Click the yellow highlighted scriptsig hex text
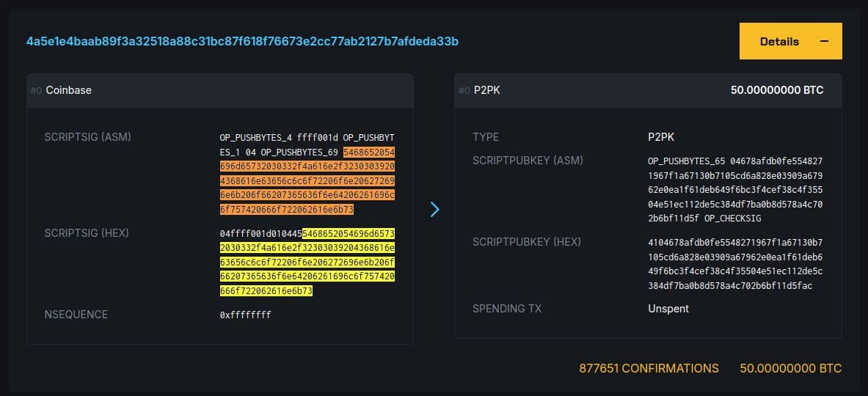This screenshot has width=868, height=396. 307,263
